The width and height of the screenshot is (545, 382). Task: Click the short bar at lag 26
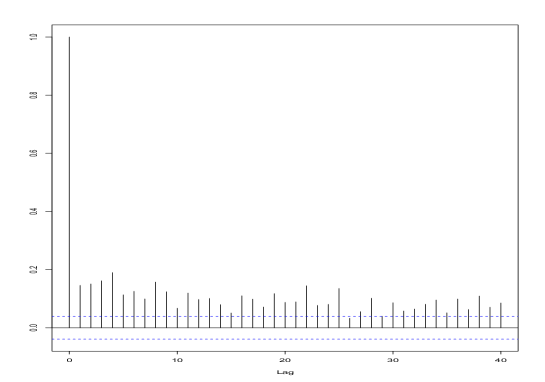click(x=350, y=323)
